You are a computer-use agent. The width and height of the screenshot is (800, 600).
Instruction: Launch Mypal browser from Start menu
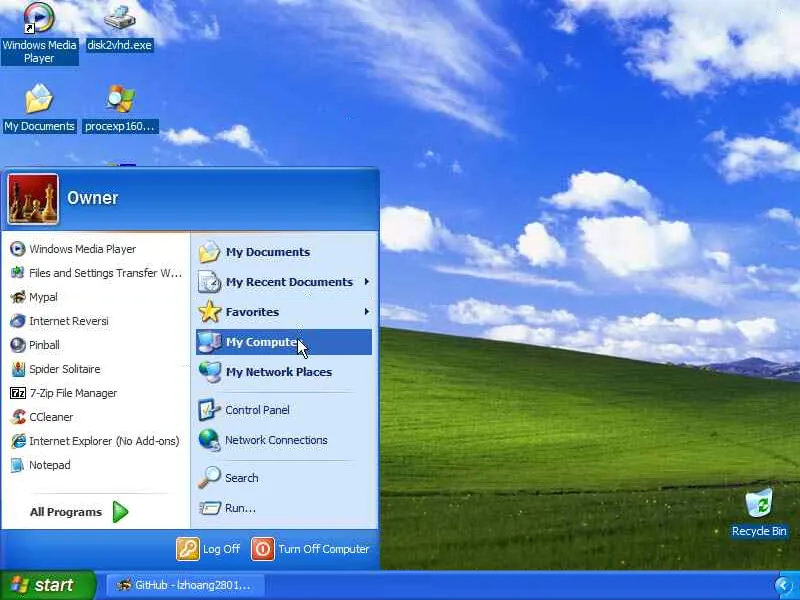click(95, 297)
